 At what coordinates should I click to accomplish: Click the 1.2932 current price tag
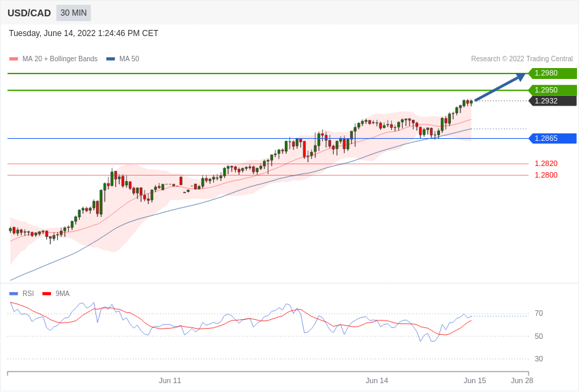(552, 101)
